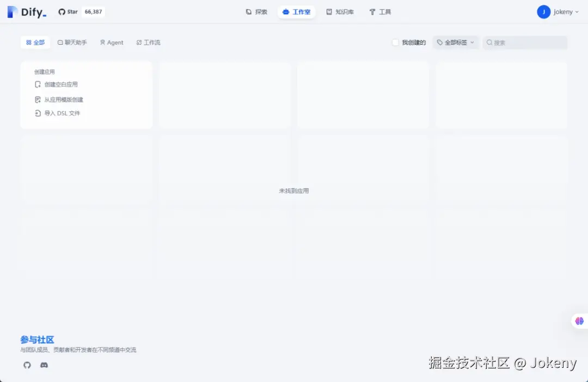Click the tag icon in 全部标签
Screen dimensions: 588x382
coord(440,42)
